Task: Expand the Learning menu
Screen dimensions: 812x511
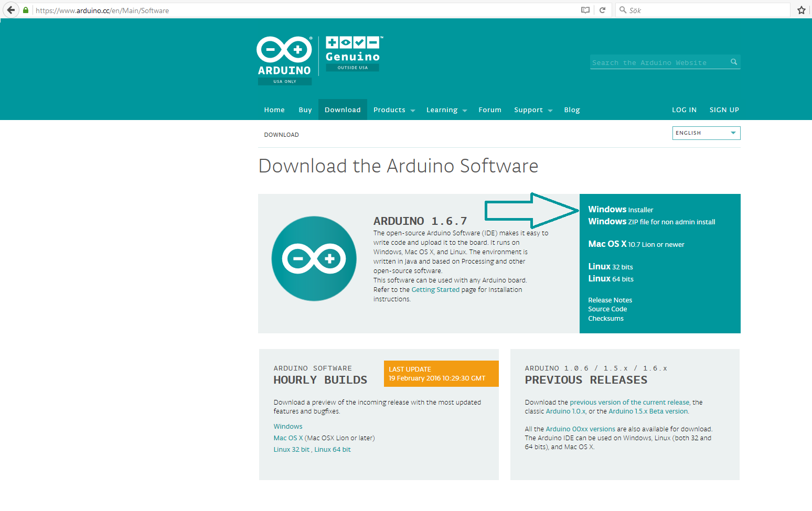Action: coord(446,110)
